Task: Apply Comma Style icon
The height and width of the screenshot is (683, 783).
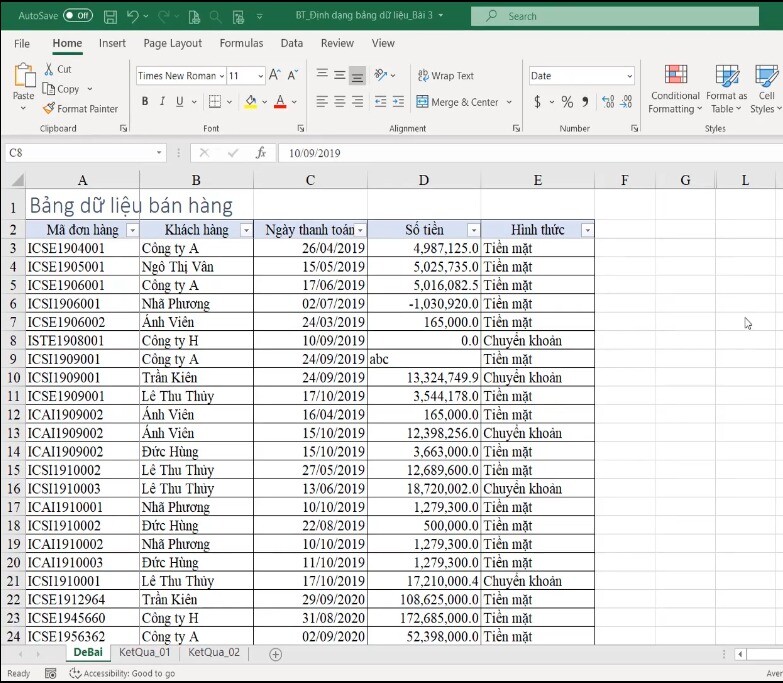Action: [585, 102]
